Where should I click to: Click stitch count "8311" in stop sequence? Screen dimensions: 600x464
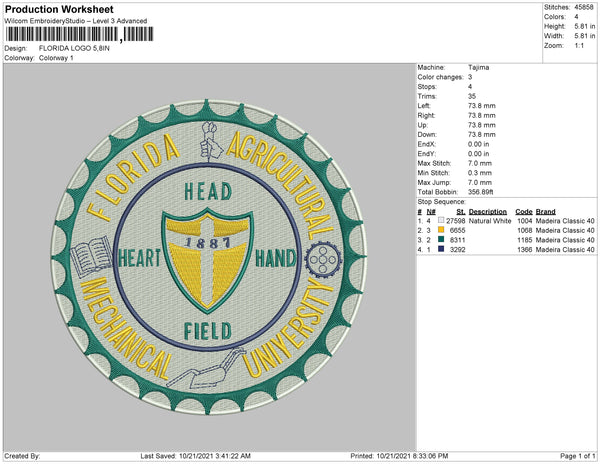(x=457, y=240)
